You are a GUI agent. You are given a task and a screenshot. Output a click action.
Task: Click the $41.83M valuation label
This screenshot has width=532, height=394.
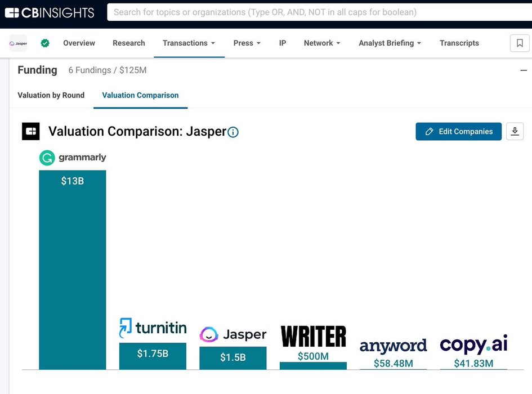point(473,364)
